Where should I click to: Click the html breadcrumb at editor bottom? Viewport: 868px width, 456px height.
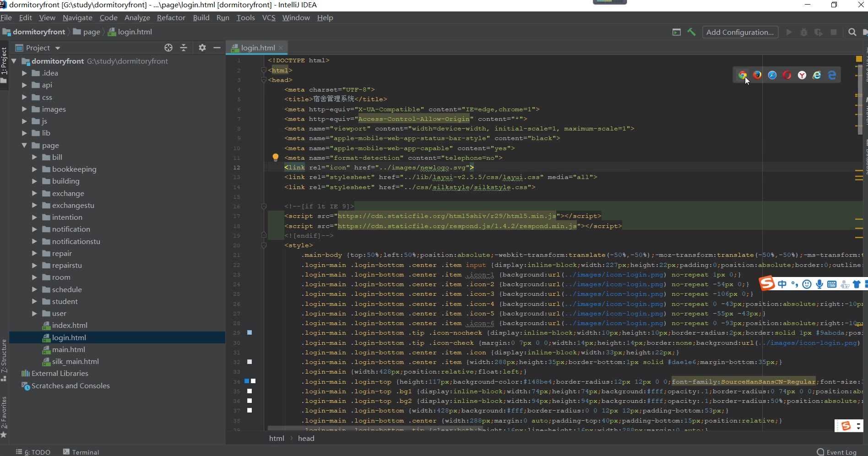tap(277, 438)
